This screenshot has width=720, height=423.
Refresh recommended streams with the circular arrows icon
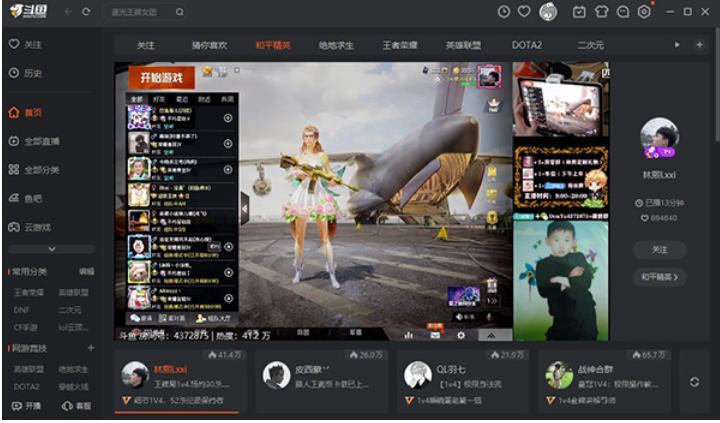click(694, 382)
